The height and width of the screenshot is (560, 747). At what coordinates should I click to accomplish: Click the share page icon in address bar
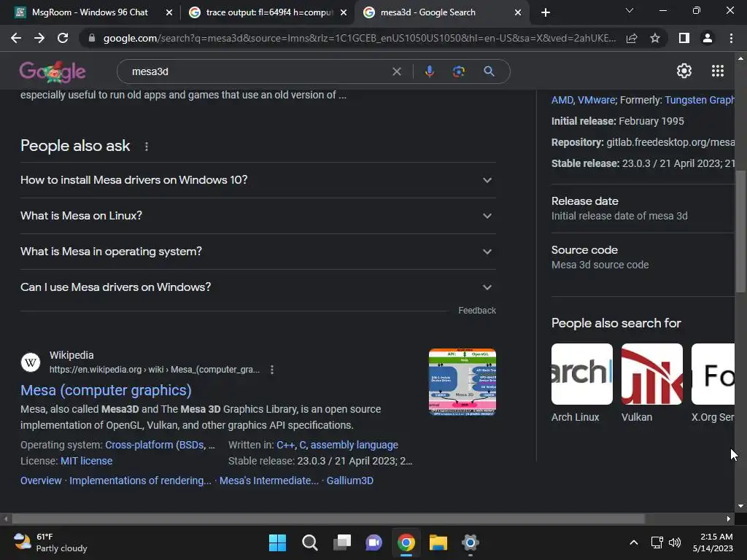click(x=632, y=38)
